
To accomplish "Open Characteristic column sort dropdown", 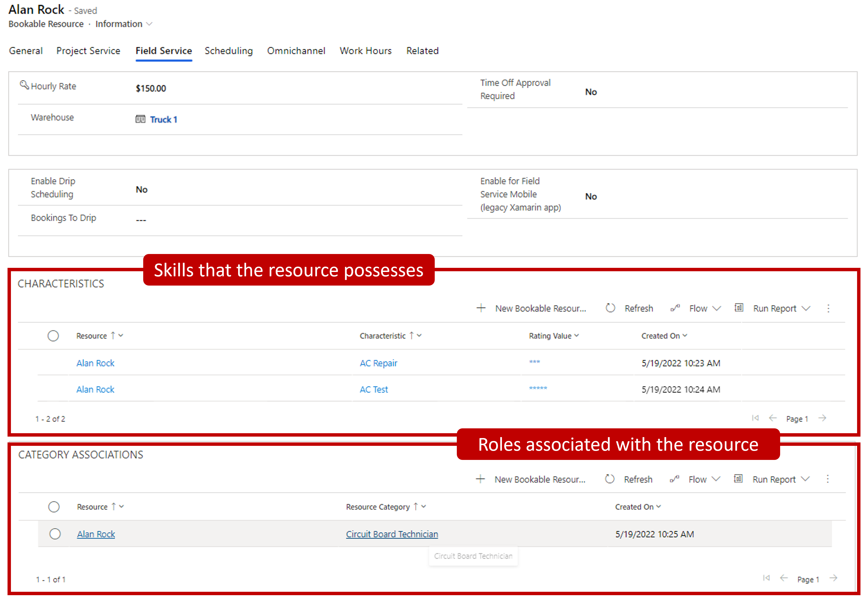I will click(419, 336).
